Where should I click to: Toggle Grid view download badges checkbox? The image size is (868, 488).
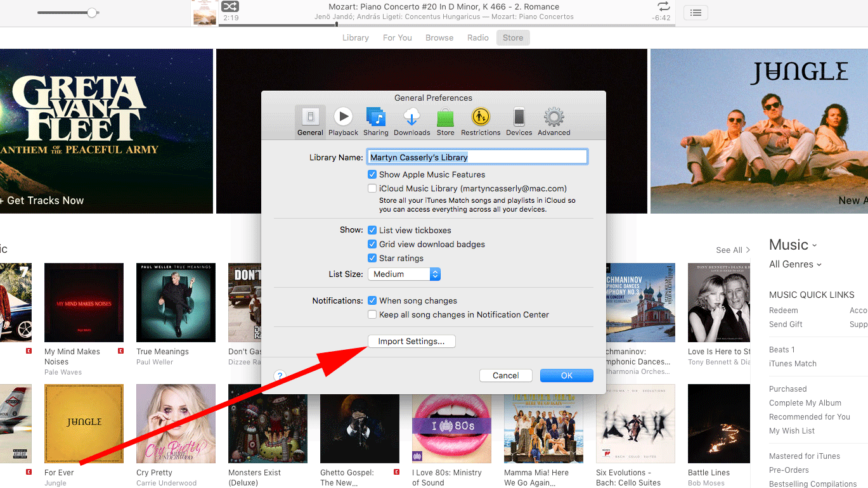tap(372, 244)
